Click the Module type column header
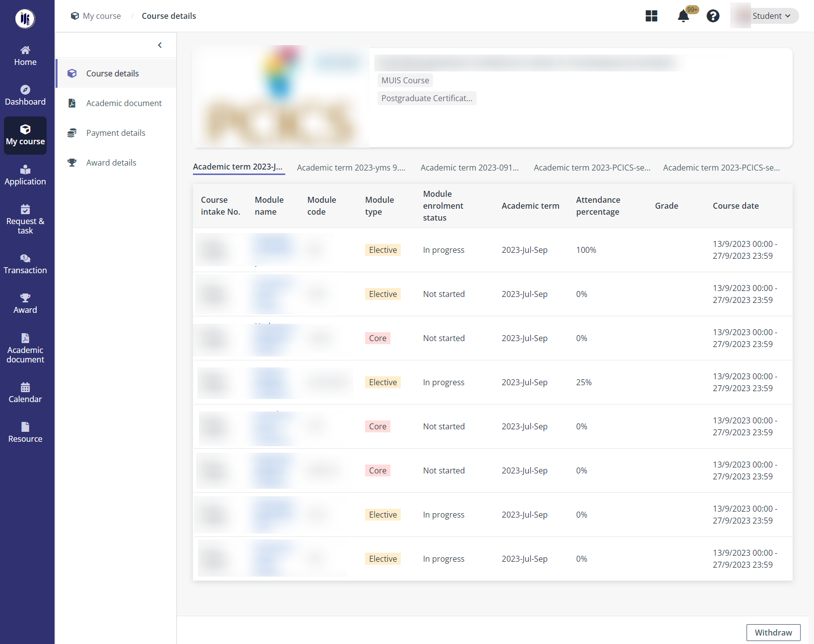This screenshot has height=644, width=814. (380, 206)
